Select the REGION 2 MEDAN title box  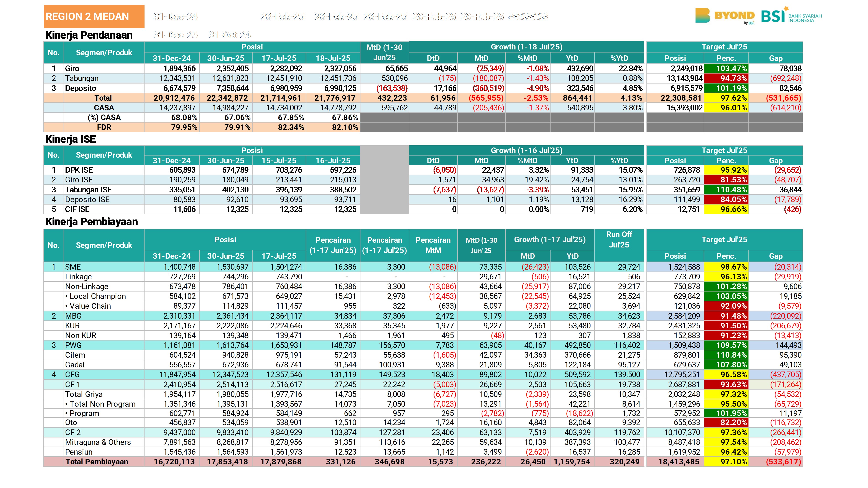(x=94, y=16)
